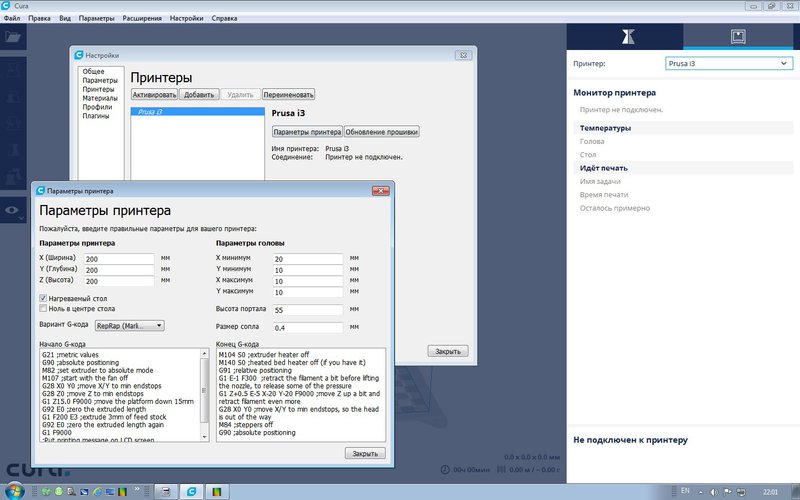The width and height of the screenshot is (800, 500).
Task: Open the Вариант G-кода dropdown
Action: click(x=130, y=325)
